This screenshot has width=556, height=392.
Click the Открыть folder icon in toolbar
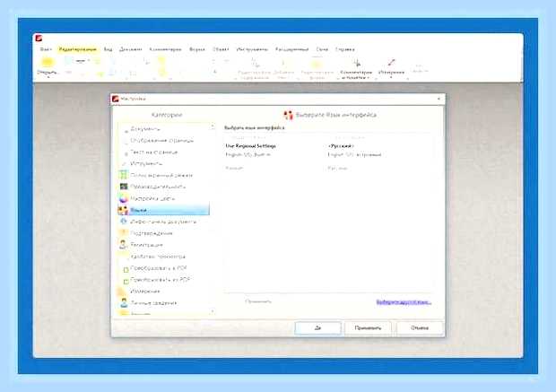tap(48, 63)
